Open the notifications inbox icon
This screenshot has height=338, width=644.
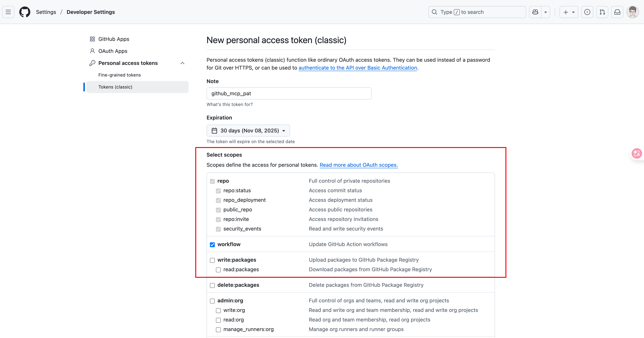click(617, 12)
